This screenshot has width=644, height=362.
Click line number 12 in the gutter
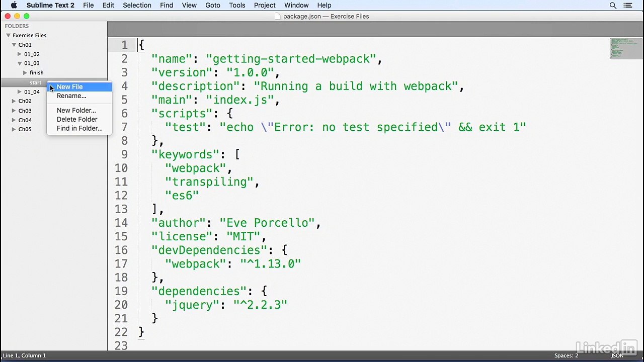(121, 196)
